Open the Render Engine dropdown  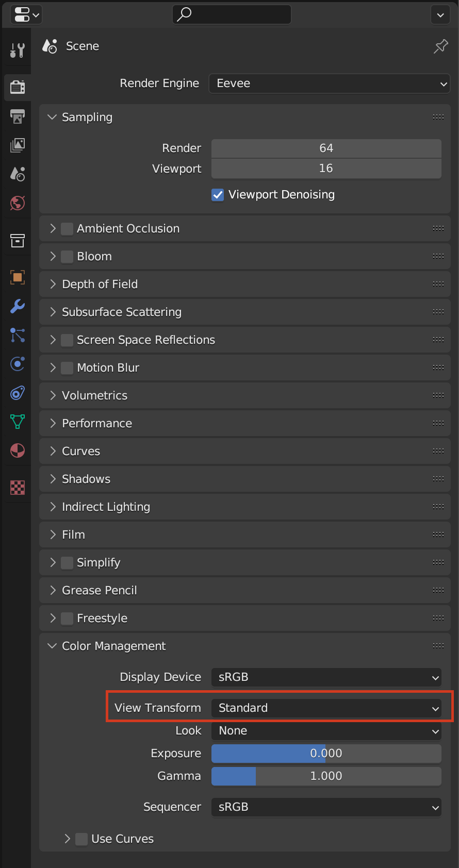point(329,84)
